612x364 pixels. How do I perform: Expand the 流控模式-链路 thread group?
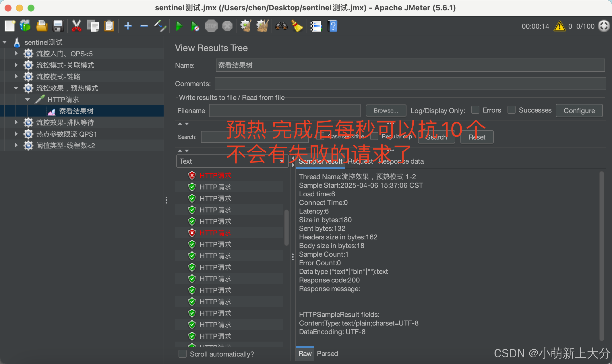16,77
